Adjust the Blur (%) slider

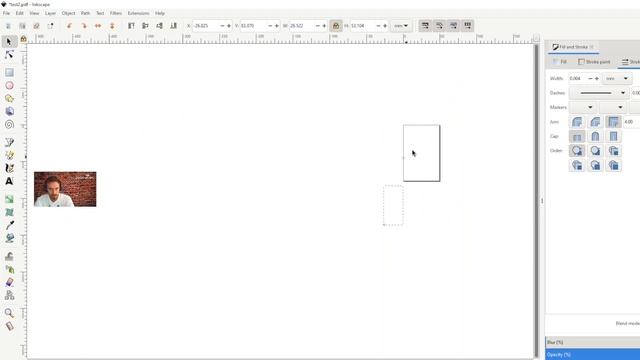point(593,342)
